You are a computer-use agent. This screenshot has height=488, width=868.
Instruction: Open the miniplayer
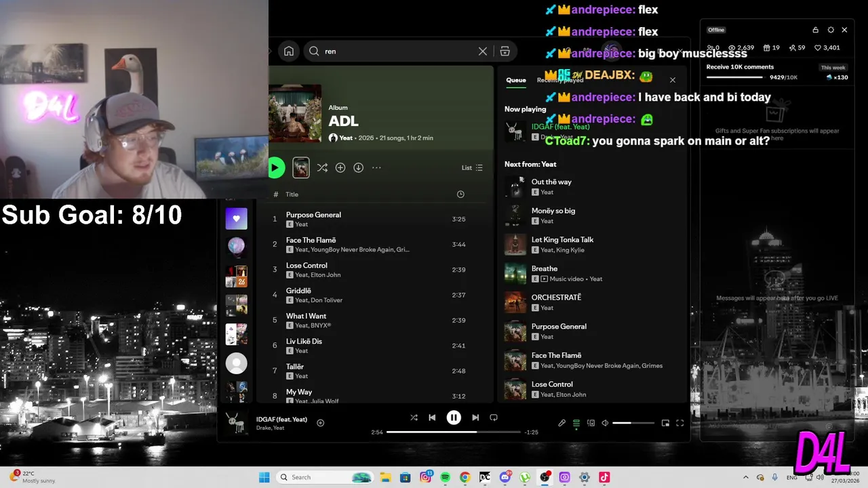click(x=665, y=423)
